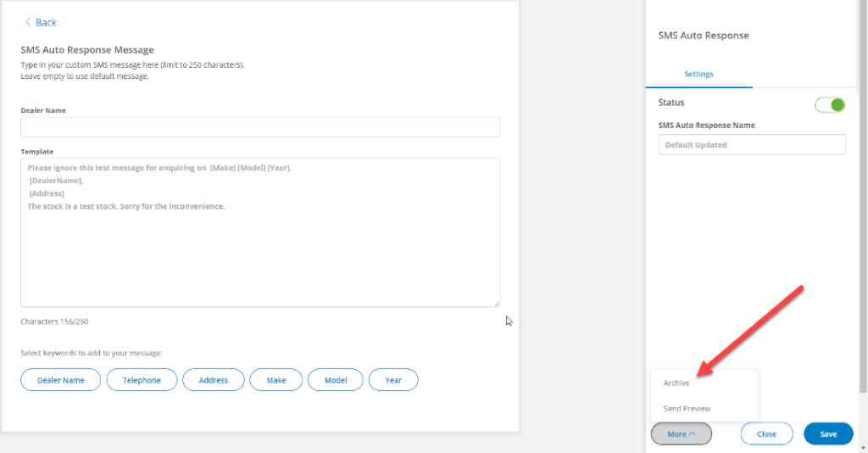The width and height of the screenshot is (868, 453).
Task: Focus the Dealer Name input field
Action: coord(260,127)
